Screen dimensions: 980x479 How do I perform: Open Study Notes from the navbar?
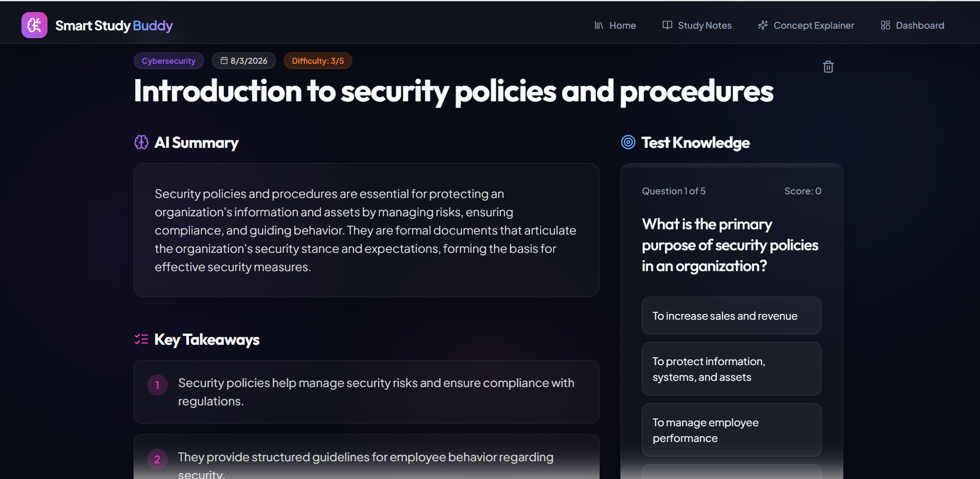tap(697, 25)
